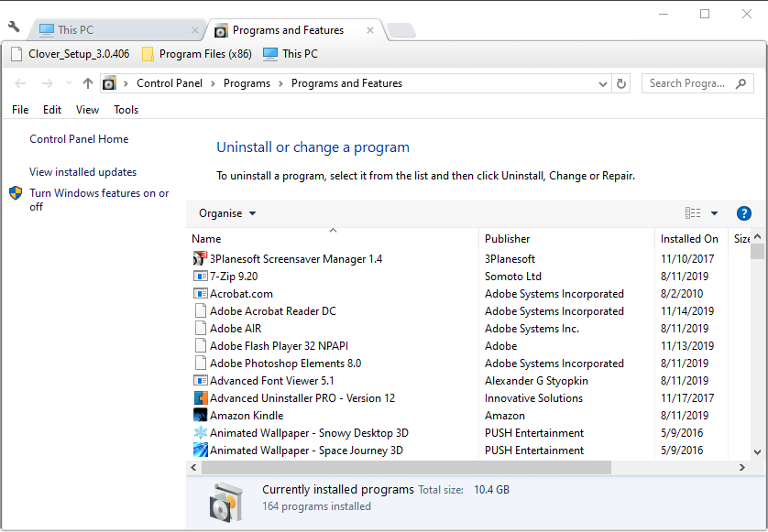
Task: Switch to the This PC tab
Action: [115, 30]
